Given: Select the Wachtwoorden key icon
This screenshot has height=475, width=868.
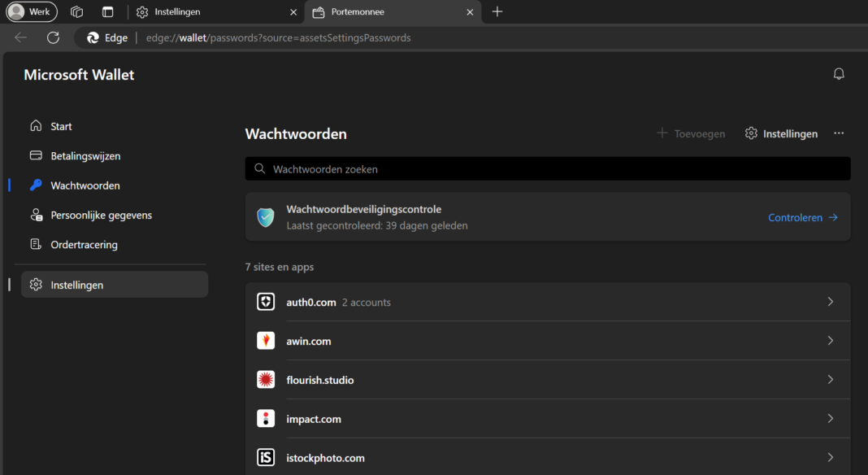Looking at the screenshot, I should point(37,185).
